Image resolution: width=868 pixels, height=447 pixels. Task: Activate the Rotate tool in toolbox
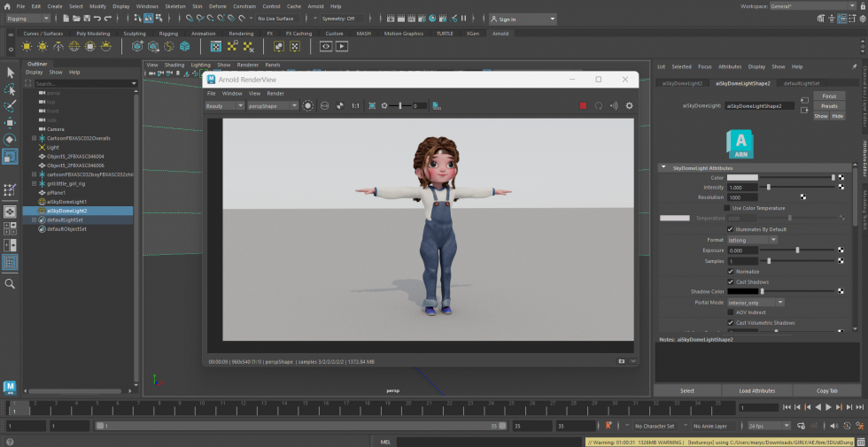10,140
